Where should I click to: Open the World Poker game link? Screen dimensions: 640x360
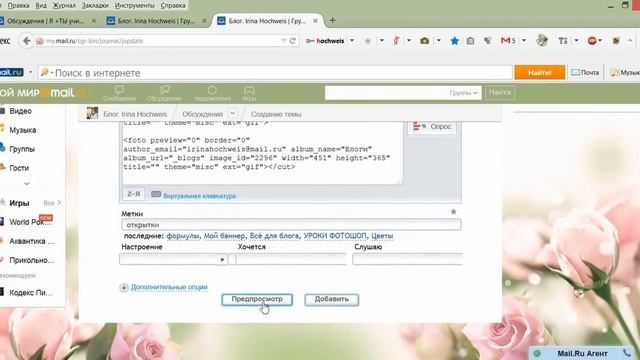[30, 222]
